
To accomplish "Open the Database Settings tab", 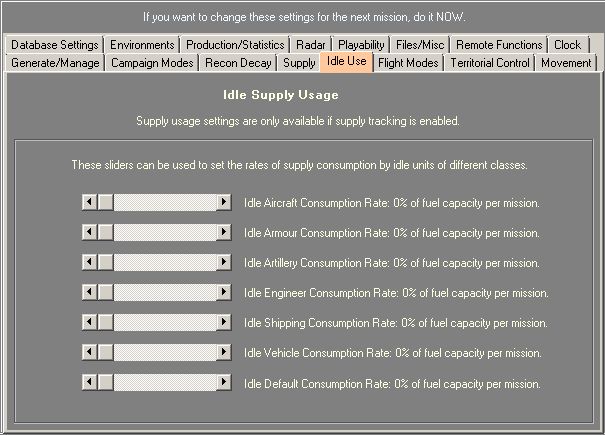I will point(54,45).
